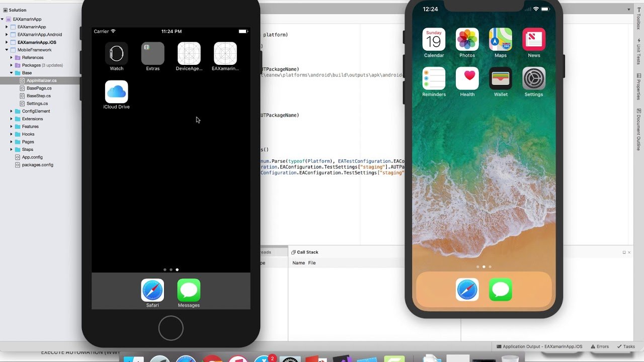Select EAXamarinApp.iOS project name
The image size is (644, 362).
tap(37, 42)
